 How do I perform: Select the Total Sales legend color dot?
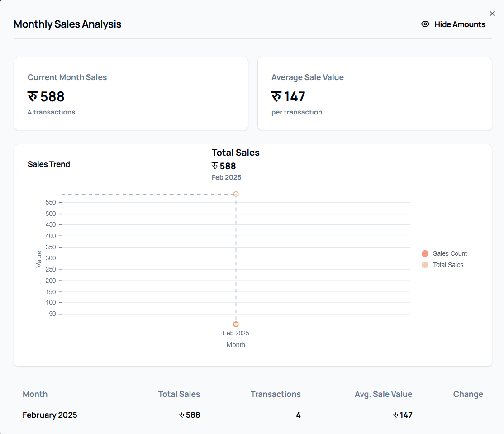pyautogui.click(x=425, y=265)
